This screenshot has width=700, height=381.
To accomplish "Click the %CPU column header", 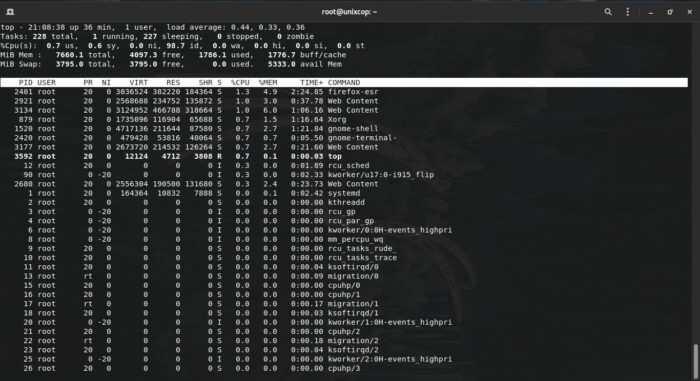I will (240, 83).
